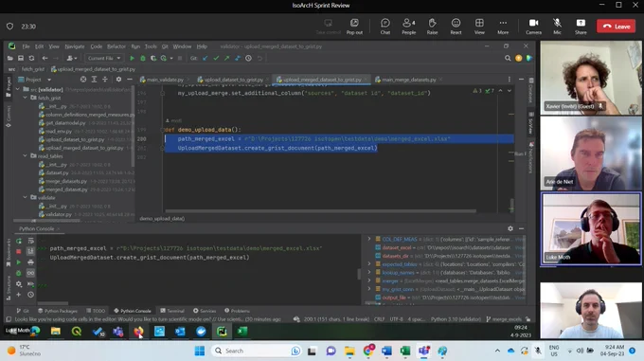
Task: Open the Refactor menu
Action: click(116, 46)
